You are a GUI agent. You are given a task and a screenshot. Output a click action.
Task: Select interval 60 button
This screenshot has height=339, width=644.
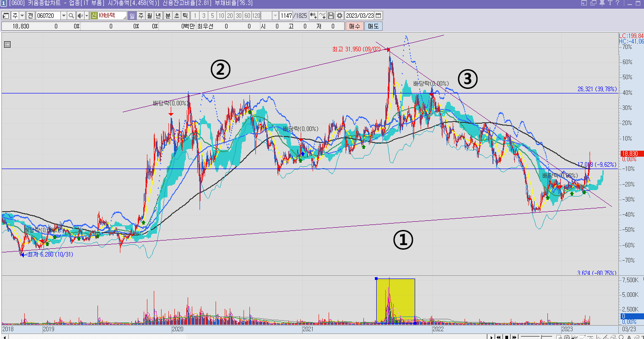(x=247, y=16)
